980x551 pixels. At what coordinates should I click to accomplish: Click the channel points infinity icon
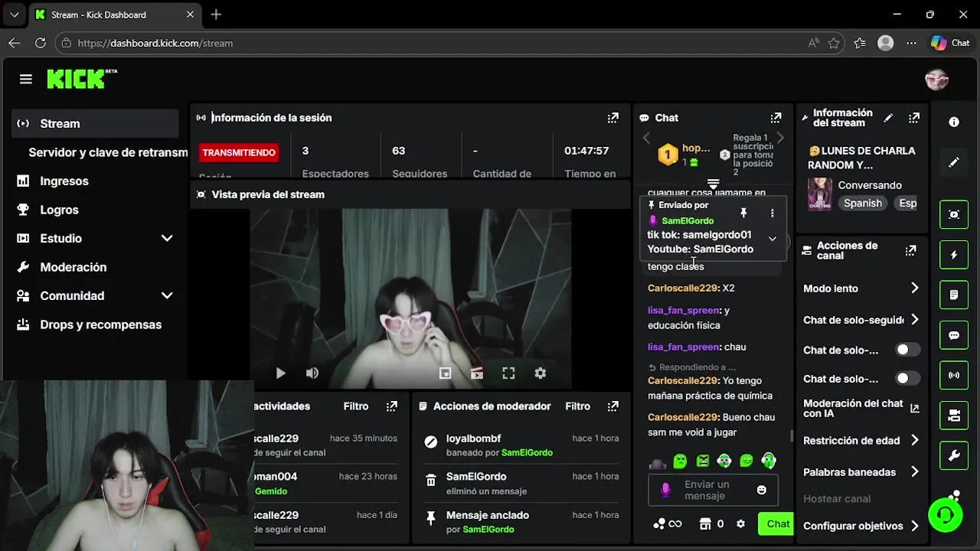click(x=675, y=524)
